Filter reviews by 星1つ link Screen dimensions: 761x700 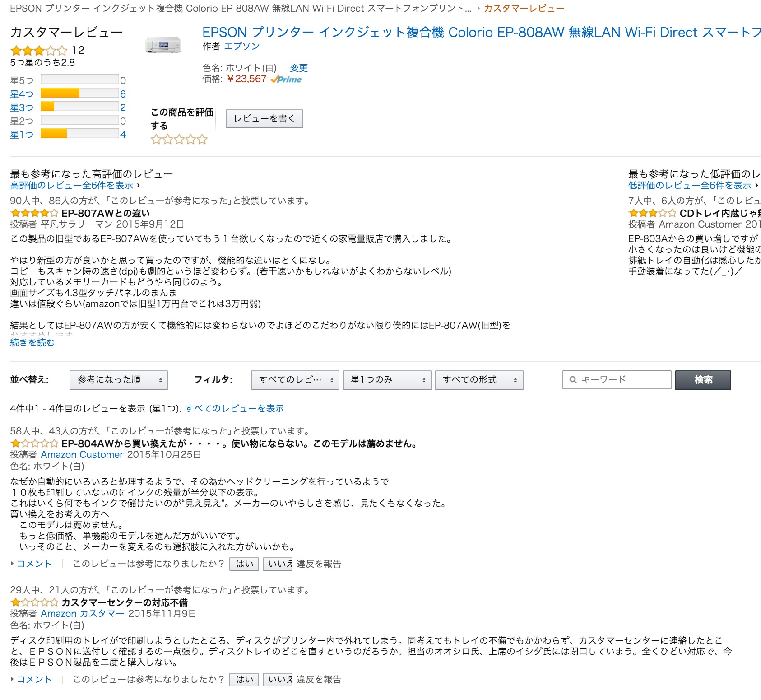click(22, 135)
